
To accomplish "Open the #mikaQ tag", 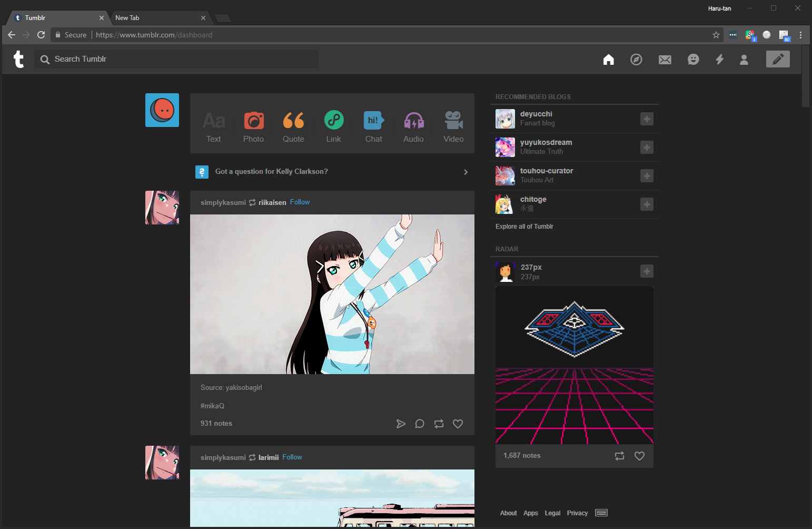I will [x=212, y=406].
